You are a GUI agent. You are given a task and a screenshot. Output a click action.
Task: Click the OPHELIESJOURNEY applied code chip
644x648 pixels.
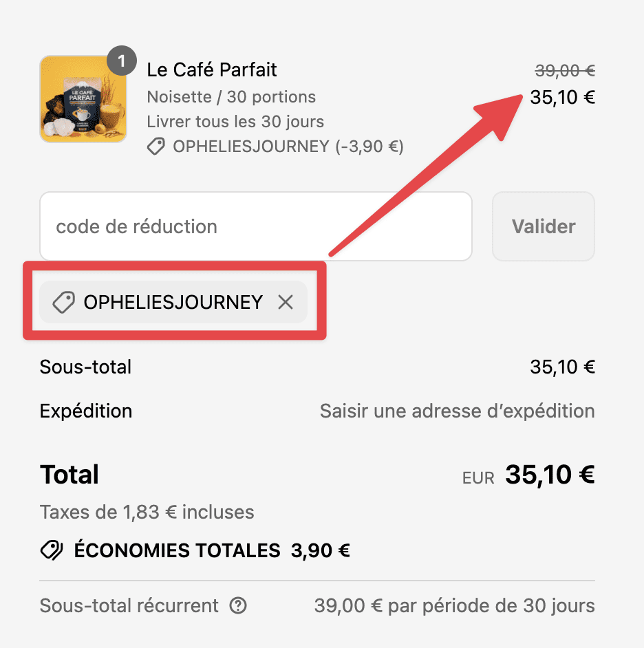coord(173,302)
